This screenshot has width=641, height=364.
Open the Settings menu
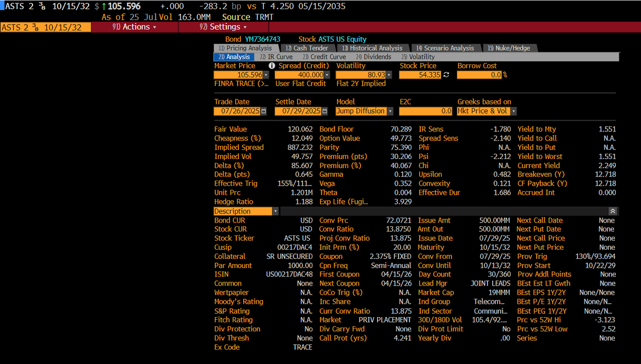click(223, 27)
